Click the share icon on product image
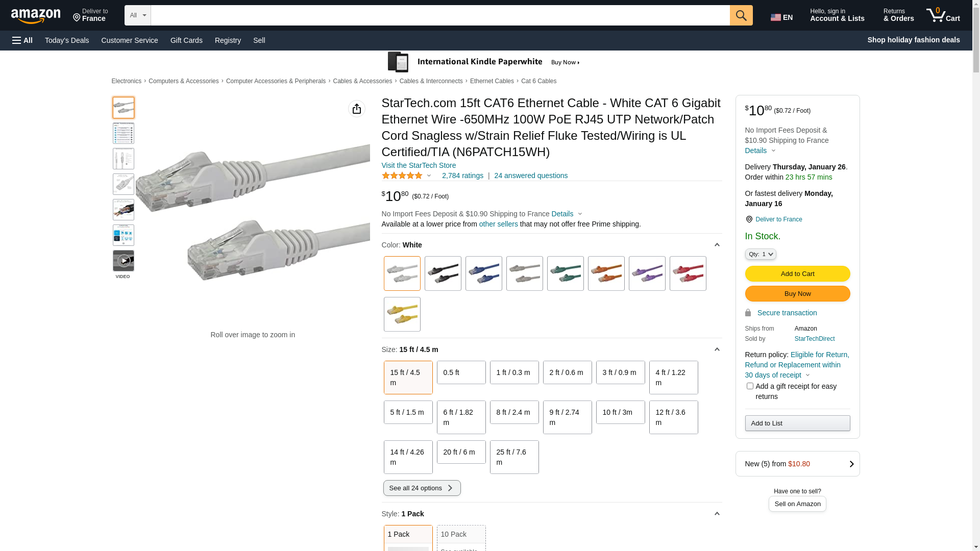The height and width of the screenshot is (551, 980). (x=357, y=109)
